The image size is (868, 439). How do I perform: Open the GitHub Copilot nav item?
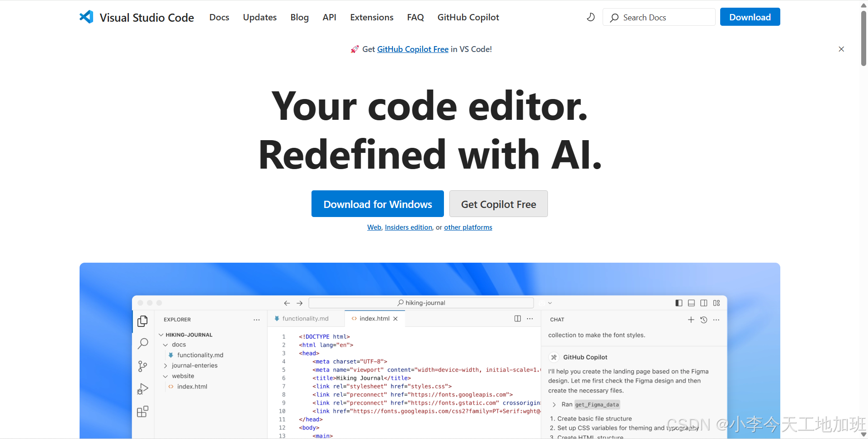click(468, 17)
